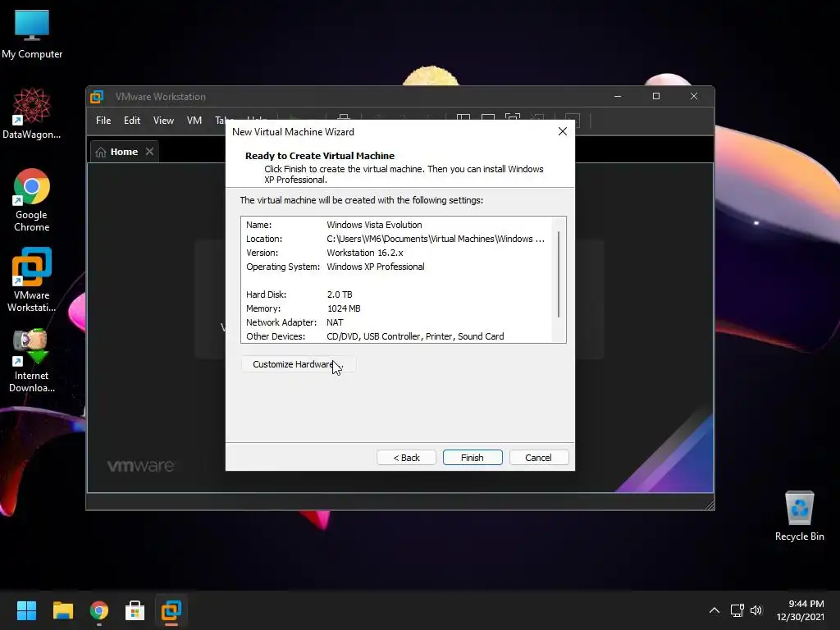Go back using the < Back button
The image size is (840, 630).
406,458
